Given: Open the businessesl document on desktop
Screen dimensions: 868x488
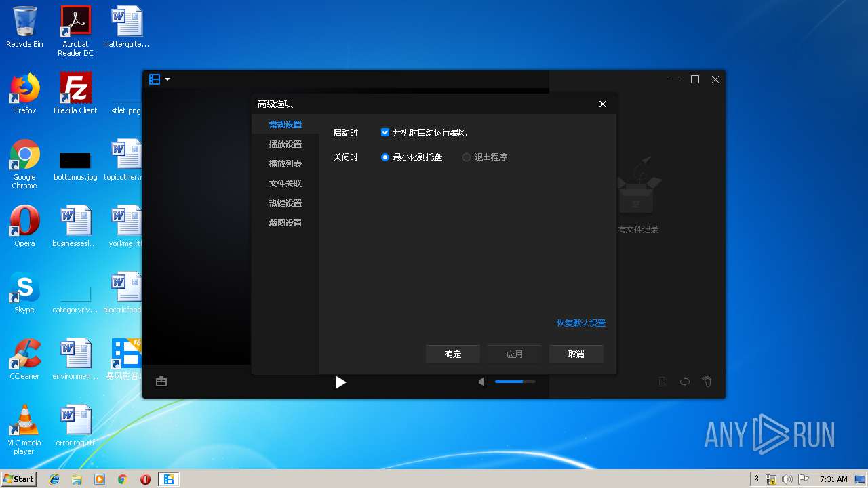Looking at the screenshot, I should [x=75, y=226].
